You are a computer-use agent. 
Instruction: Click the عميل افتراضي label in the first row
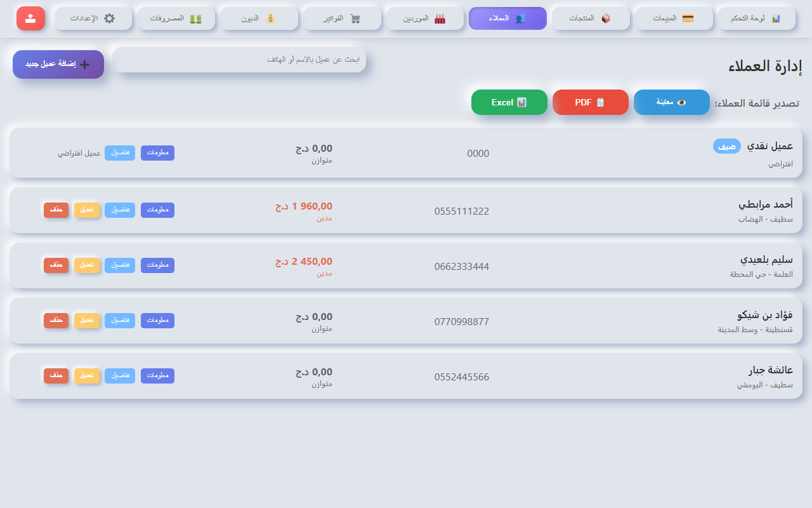79,153
